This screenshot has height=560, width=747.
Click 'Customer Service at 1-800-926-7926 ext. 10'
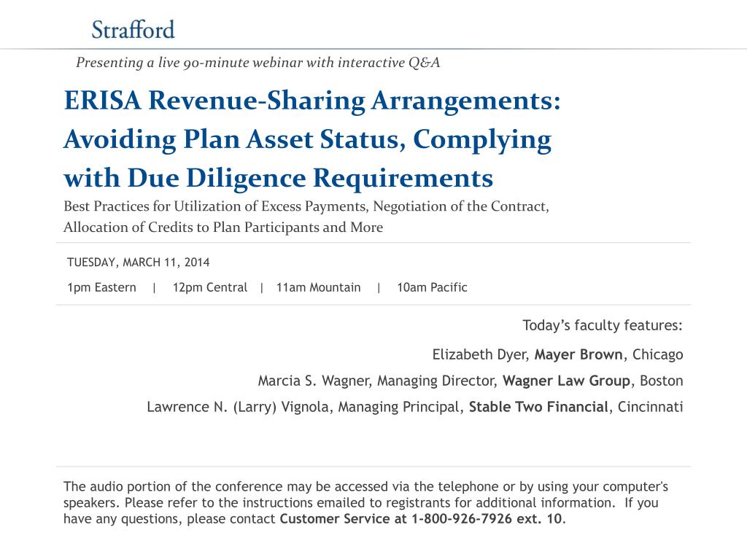421,518
